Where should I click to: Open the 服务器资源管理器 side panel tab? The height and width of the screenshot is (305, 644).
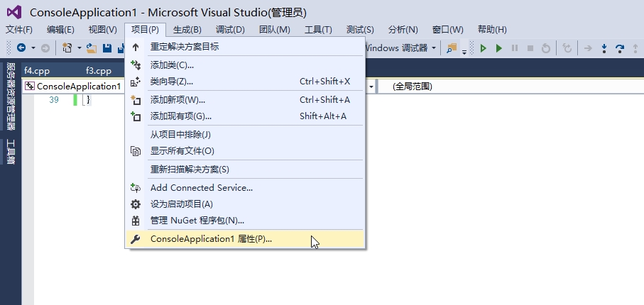click(x=11, y=96)
